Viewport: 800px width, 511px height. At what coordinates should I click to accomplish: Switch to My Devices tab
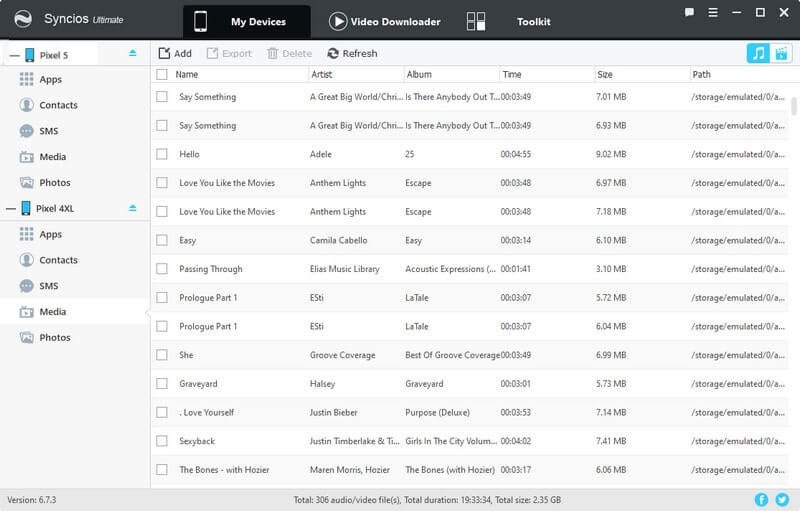point(246,21)
